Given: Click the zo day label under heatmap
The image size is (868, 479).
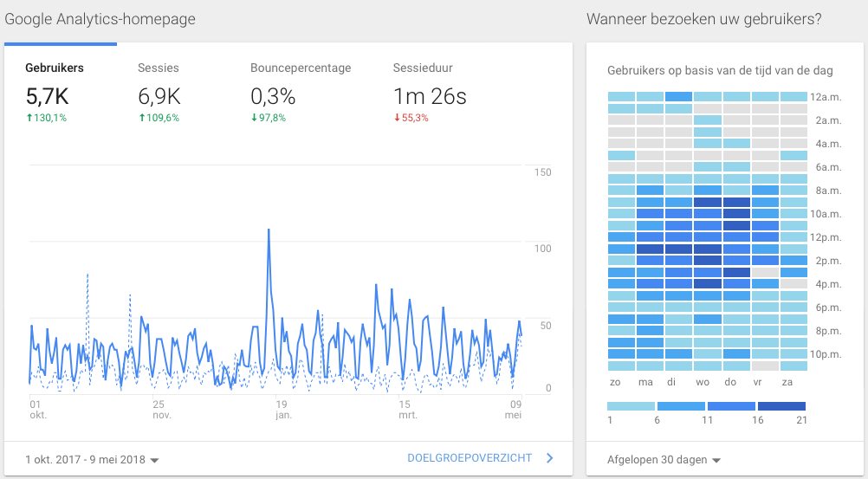Looking at the screenshot, I should tap(615, 382).
